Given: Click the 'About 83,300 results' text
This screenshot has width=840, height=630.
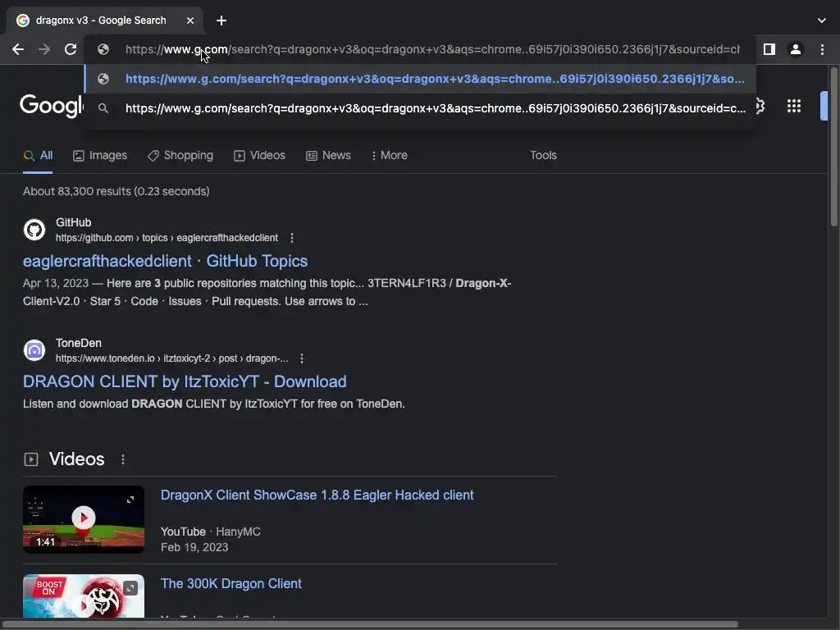Looking at the screenshot, I should click(x=116, y=191).
